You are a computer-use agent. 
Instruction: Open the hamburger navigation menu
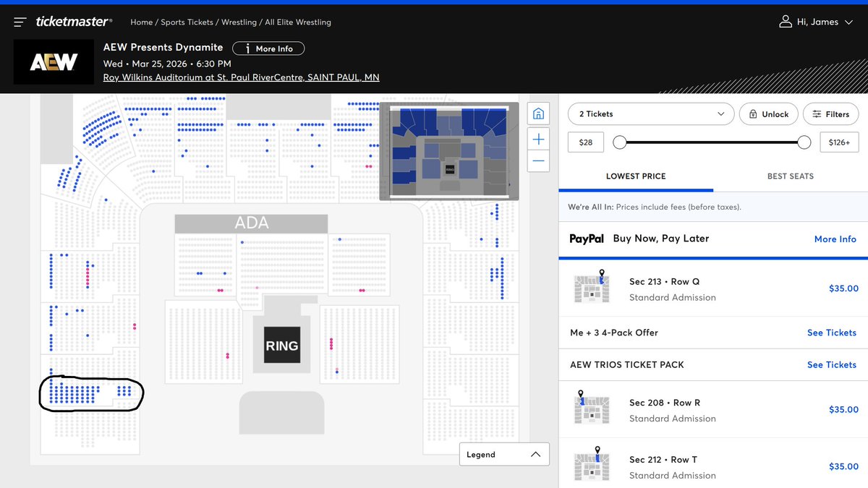coord(20,22)
